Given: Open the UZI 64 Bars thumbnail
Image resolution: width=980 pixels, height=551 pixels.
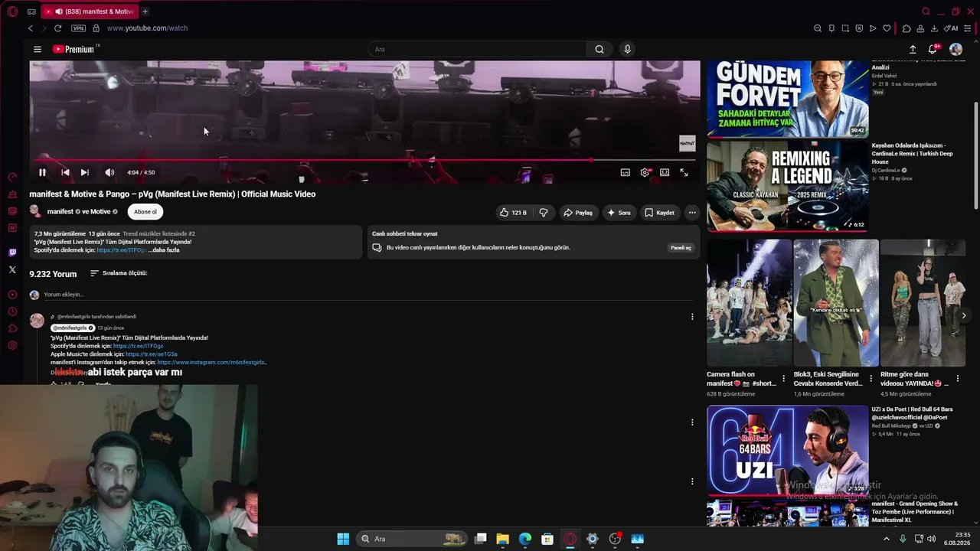Looking at the screenshot, I should (x=788, y=450).
